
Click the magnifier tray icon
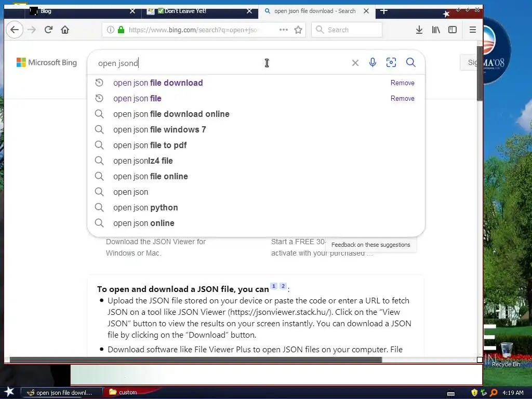coord(494,393)
